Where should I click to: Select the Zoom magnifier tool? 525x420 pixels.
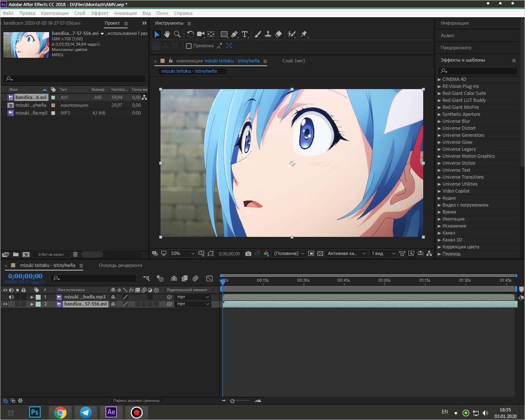(177, 34)
